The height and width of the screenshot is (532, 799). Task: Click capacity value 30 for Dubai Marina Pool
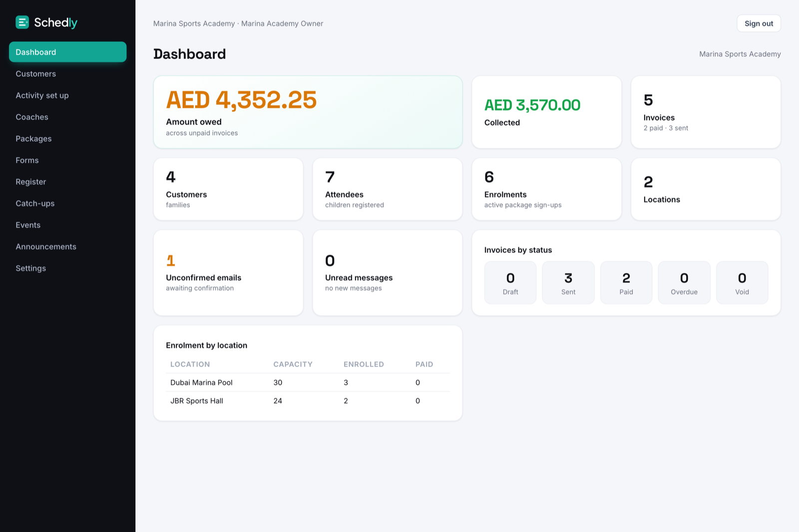[278, 382]
